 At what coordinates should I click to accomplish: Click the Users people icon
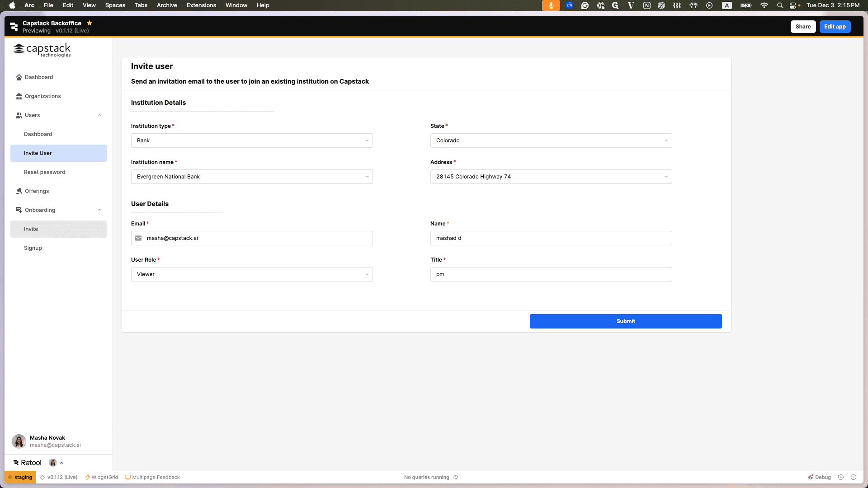click(19, 115)
